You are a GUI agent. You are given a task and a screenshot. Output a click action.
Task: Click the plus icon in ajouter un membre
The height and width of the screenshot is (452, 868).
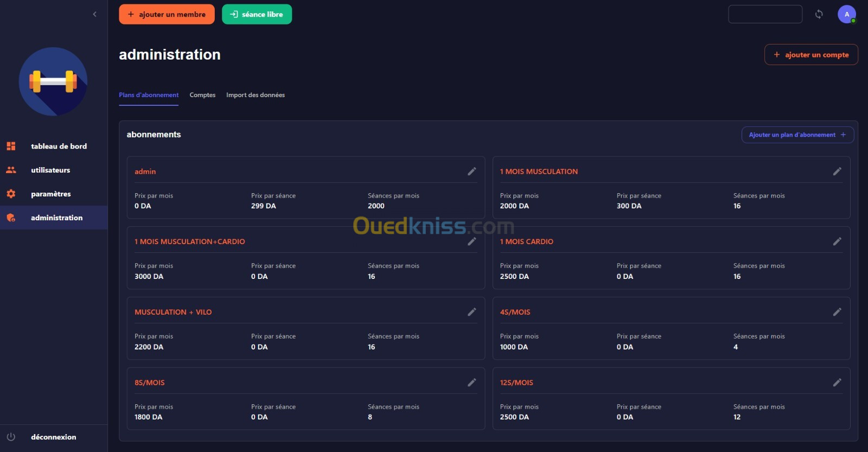click(131, 14)
